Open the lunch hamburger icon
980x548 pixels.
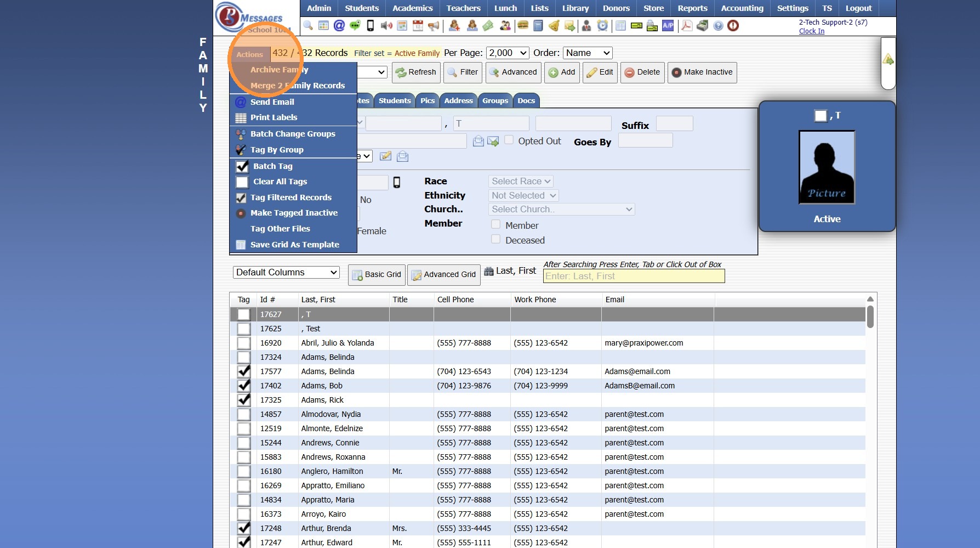[522, 26]
